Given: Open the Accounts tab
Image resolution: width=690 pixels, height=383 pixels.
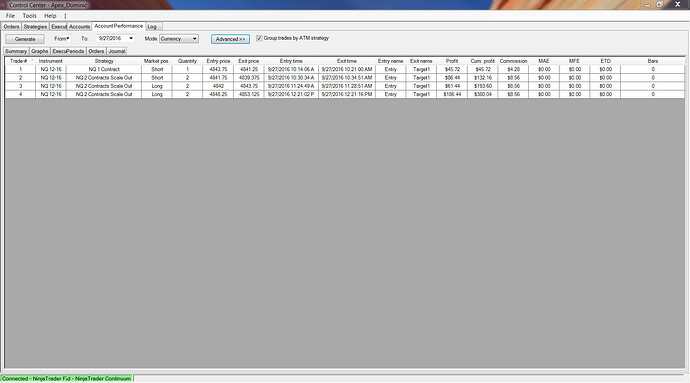Looking at the screenshot, I should 79,27.
